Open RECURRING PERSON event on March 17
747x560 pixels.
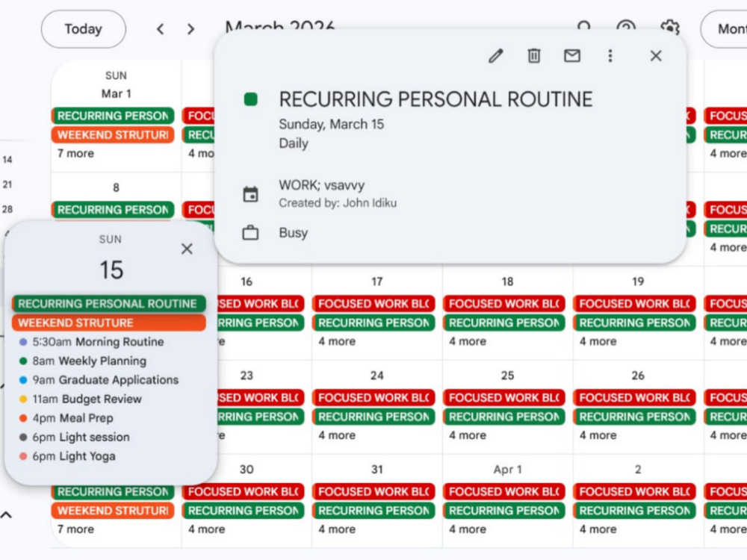pos(373,323)
